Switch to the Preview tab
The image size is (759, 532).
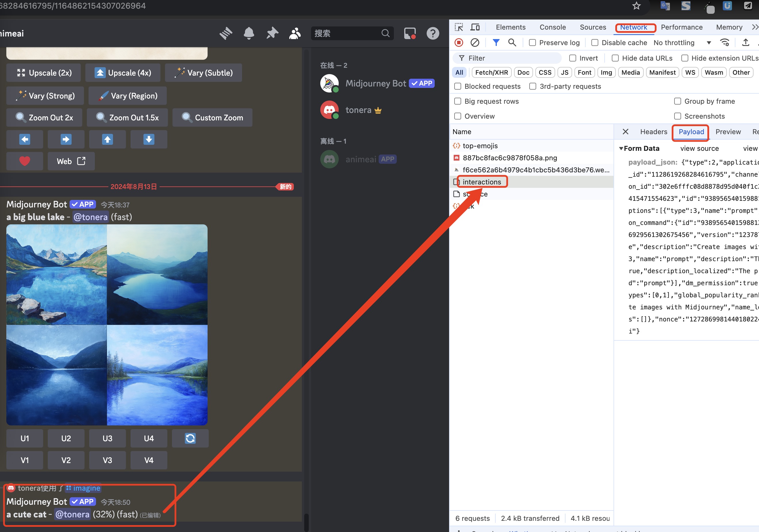(728, 132)
